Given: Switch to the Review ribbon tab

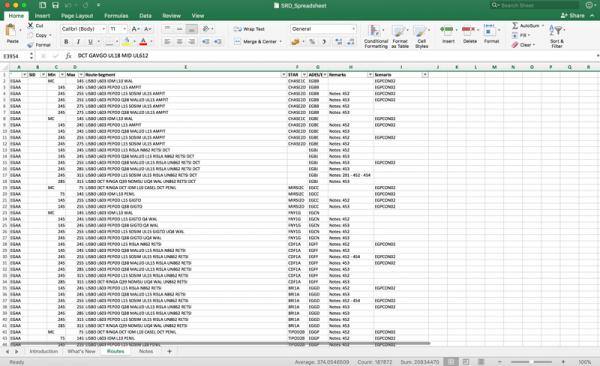Looking at the screenshot, I should tap(171, 16).
